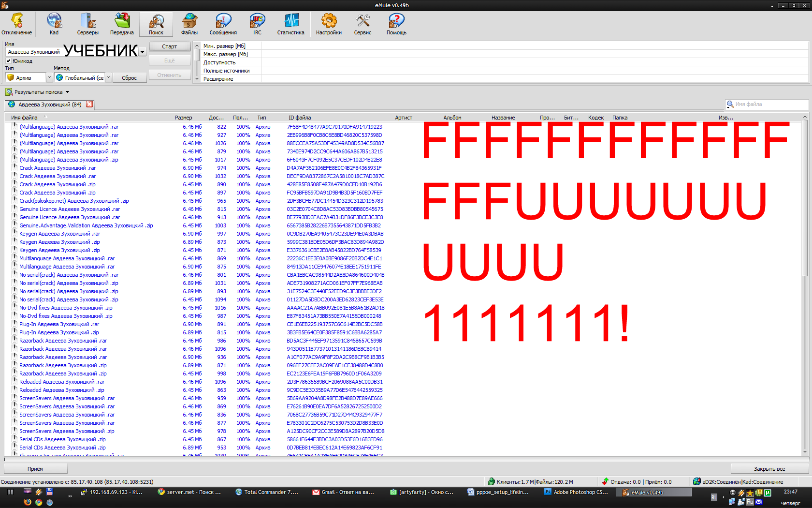Click hash ID 7F58F4D48477A9C70170DFA914719223

[x=334, y=127]
